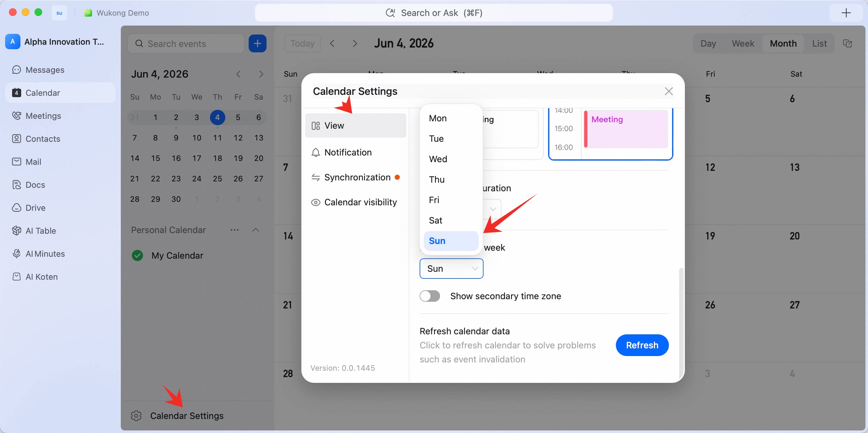
Task: Open the Sun start-of-week dropdown
Action: [x=451, y=268]
